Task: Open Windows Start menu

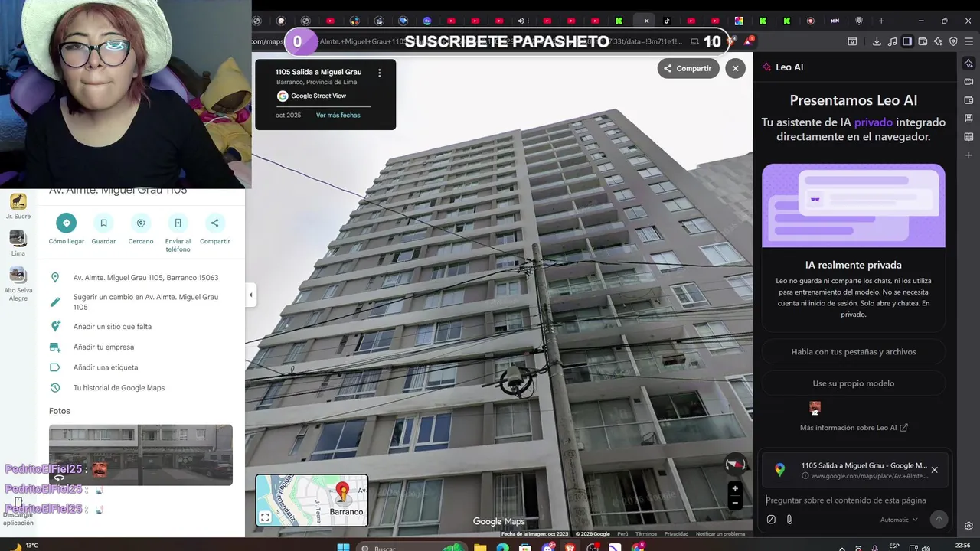Action: tap(343, 547)
